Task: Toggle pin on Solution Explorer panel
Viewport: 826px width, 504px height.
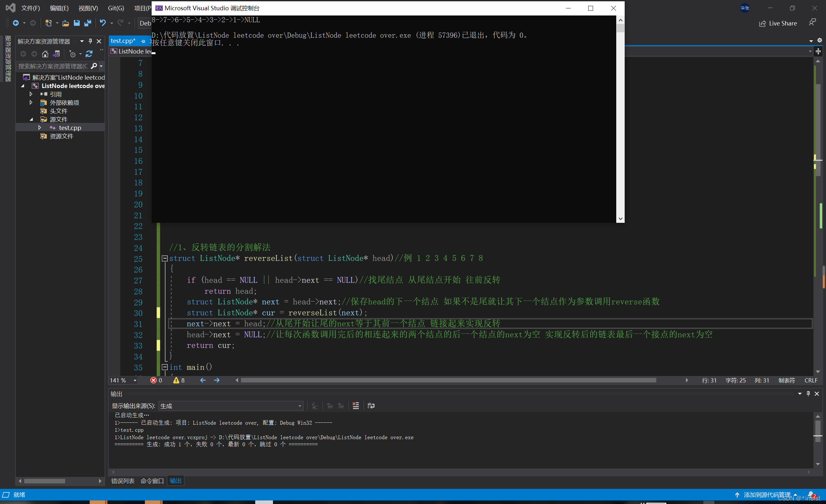Action: (x=90, y=41)
